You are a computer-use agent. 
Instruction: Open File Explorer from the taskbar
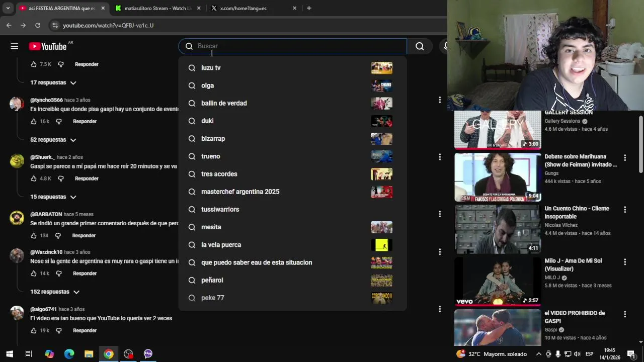pos(89,354)
